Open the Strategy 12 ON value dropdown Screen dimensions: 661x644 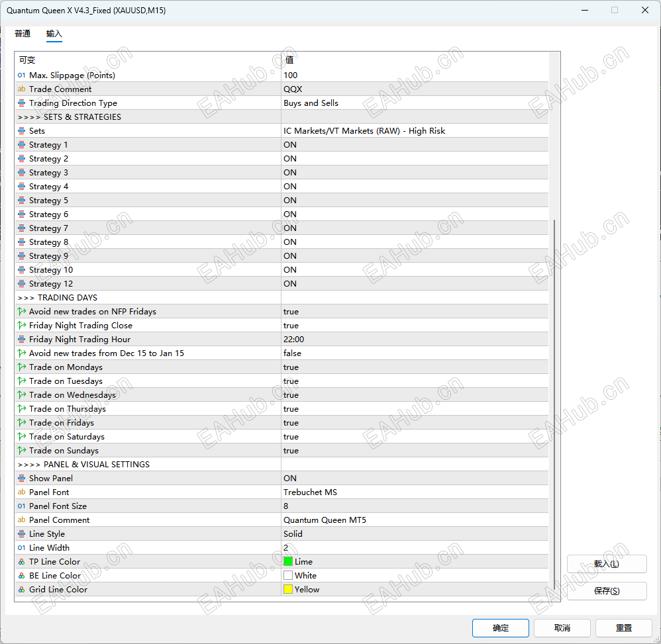click(415, 284)
